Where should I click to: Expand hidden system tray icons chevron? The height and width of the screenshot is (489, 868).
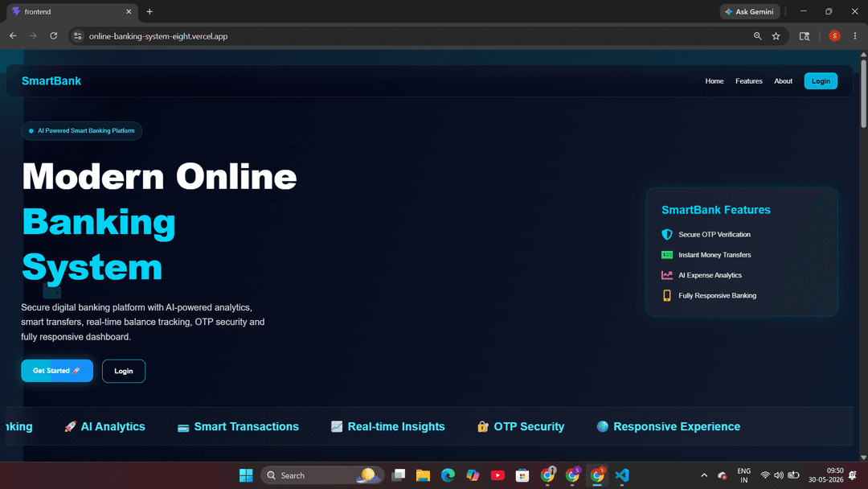pos(704,475)
